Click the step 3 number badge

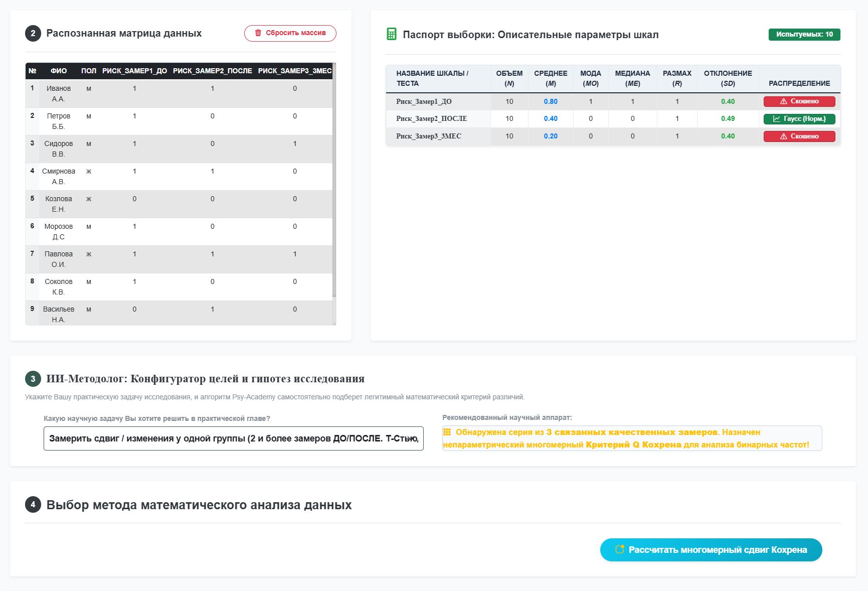point(33,379)
